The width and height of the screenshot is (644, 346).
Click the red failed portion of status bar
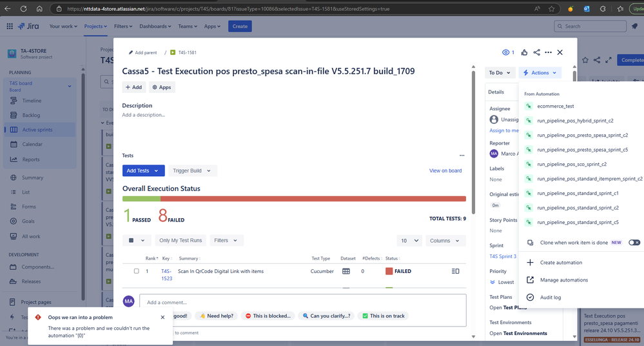(x=313, y=199)
